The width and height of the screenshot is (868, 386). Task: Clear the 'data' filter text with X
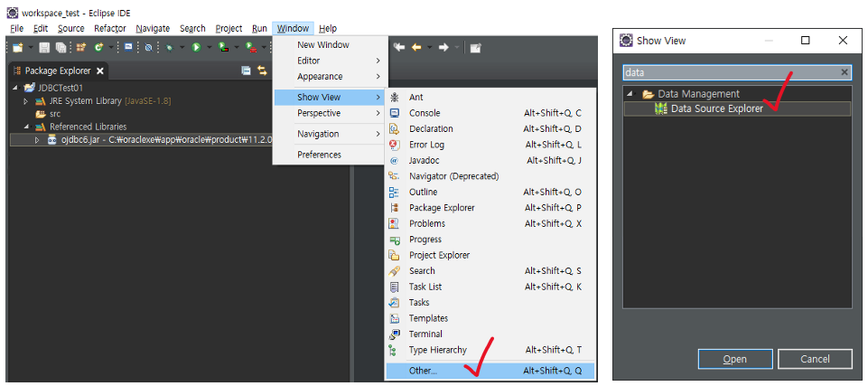click(845, 72)
